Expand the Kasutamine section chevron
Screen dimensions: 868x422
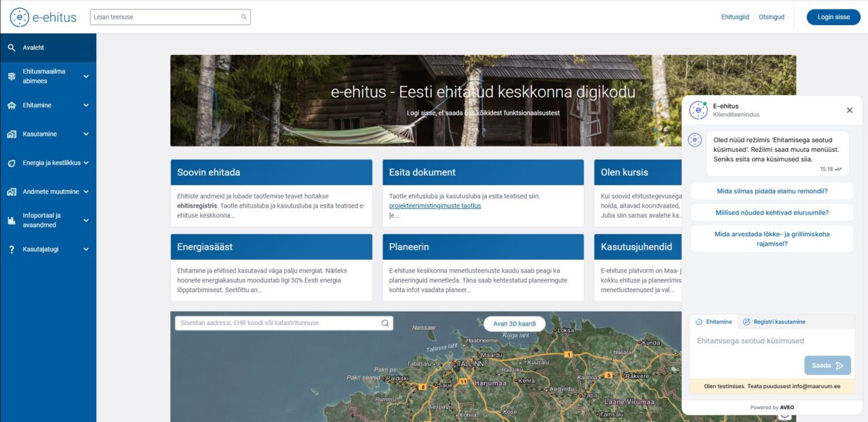[x=86, y=134]
